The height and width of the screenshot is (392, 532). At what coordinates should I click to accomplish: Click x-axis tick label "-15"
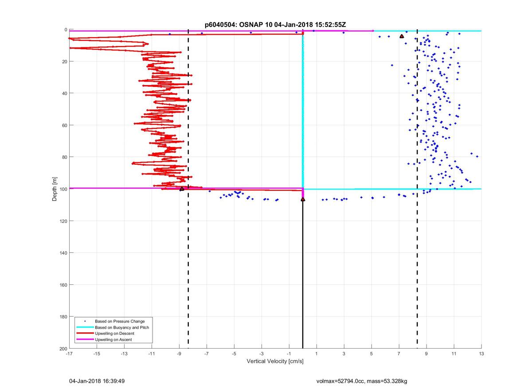97,354
